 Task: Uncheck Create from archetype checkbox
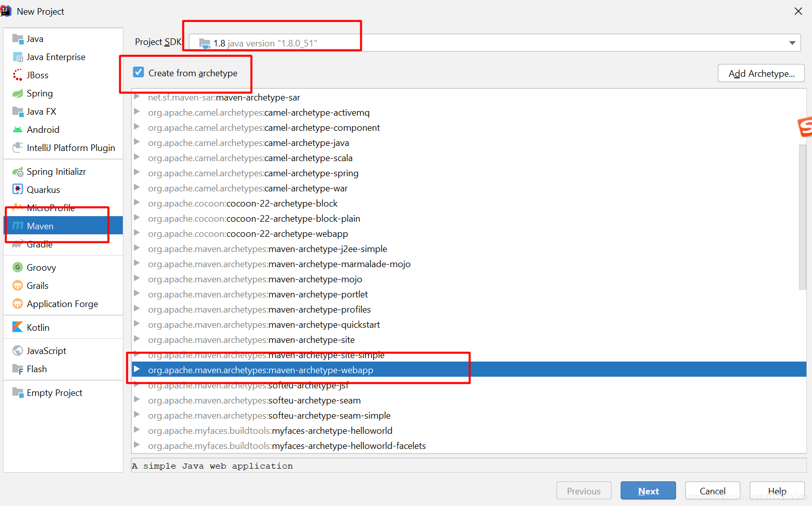[138, 72]
